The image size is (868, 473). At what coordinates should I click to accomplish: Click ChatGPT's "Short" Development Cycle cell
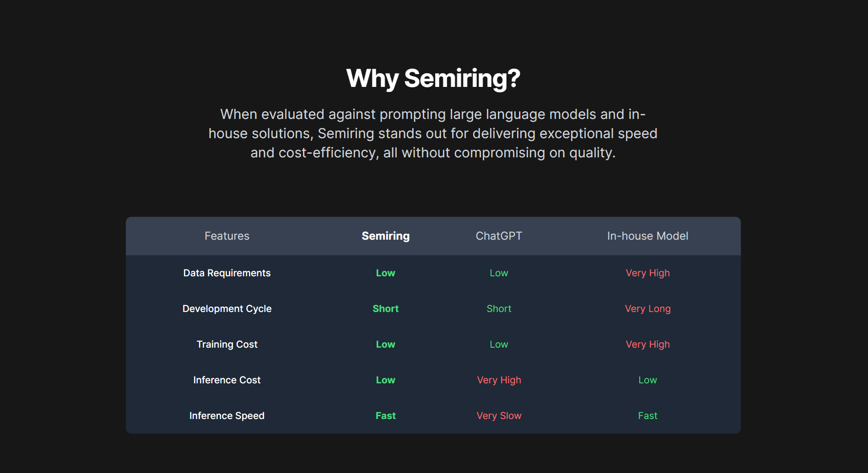point(499,309)
